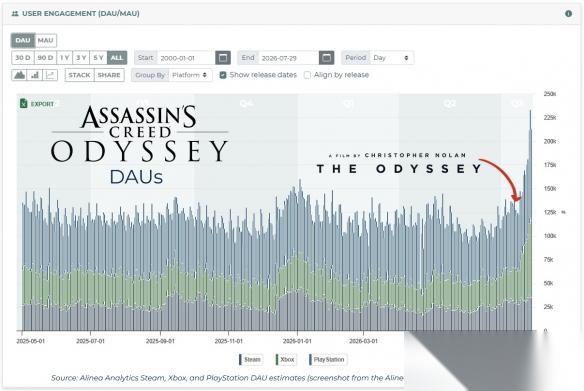Image resolution: width=584 pixels, height=391 pixels.
Task: Click the SHARE button
Action: [x=109, y=75]
